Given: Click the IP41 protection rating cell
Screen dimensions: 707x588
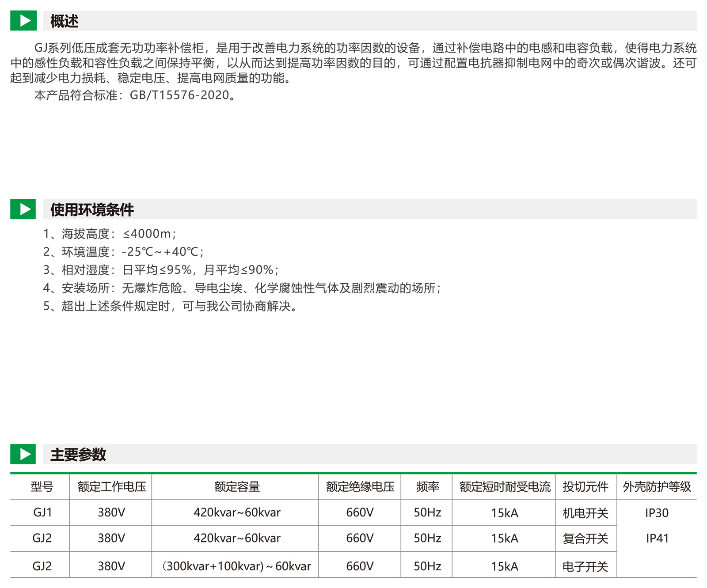Looking at the screenshot, I should [x=657, y=538].
